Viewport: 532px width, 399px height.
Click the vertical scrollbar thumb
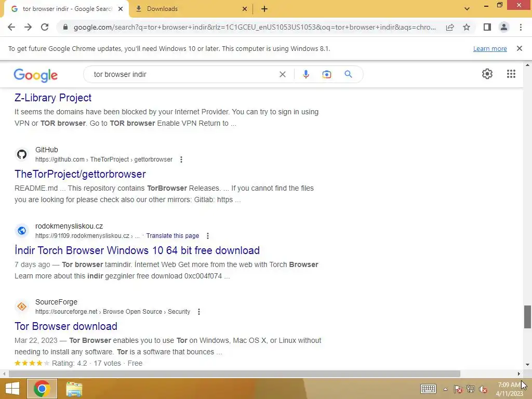tap(527, 317)
